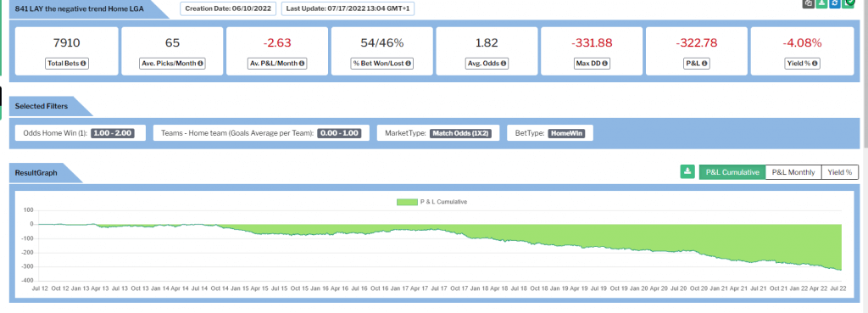Open the info icon on Avg. Odds

(x=503, y=64)
